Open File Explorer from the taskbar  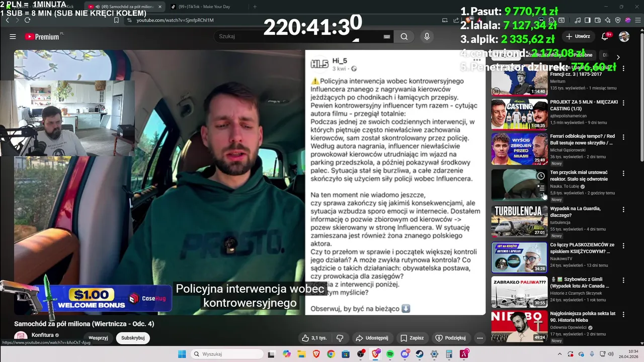(x=301, y=354)
